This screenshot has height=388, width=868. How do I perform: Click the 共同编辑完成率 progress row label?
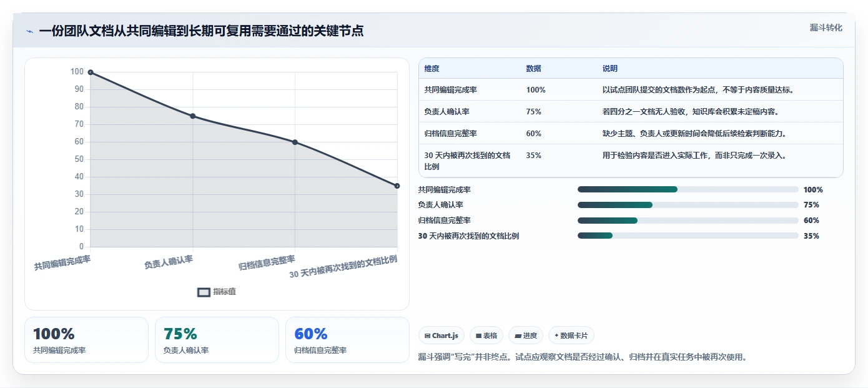[445, 190]
